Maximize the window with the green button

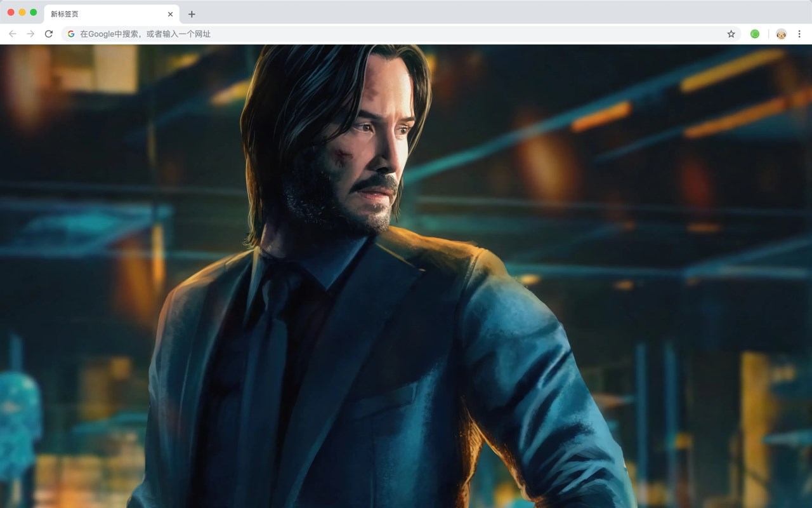click(x=34, y=12)
